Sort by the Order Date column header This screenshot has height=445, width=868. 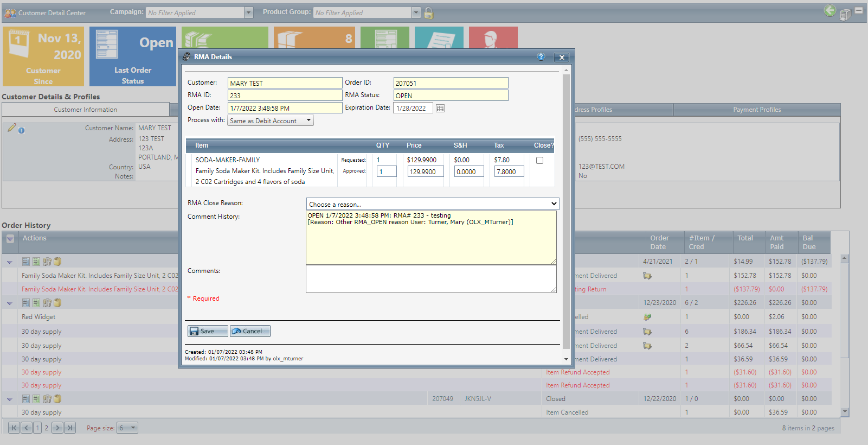tap(659, 242)
